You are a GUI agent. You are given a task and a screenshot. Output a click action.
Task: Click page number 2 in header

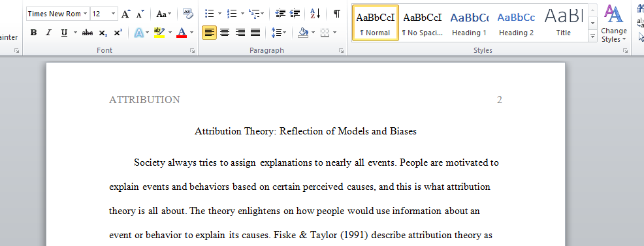pyautogui.click(x=500, y=100)
